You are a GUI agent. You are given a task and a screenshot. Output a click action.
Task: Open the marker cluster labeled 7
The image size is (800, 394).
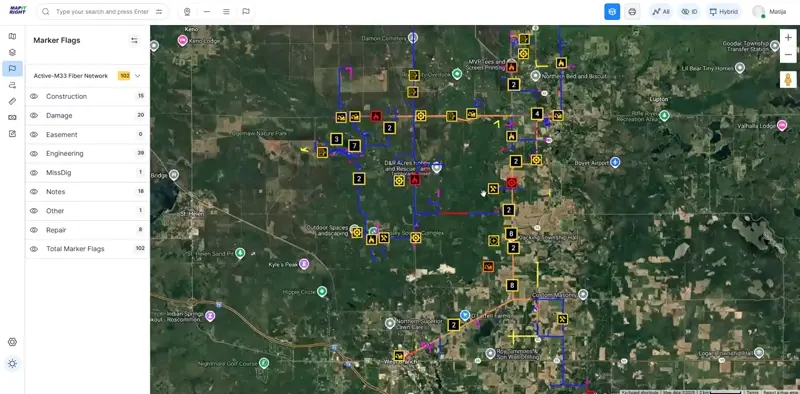(x=355, y=146)
